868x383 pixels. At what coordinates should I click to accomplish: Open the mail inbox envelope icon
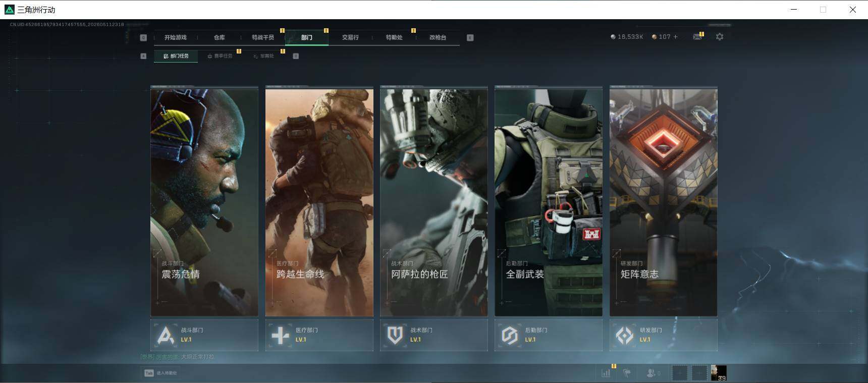click(697, 37)
